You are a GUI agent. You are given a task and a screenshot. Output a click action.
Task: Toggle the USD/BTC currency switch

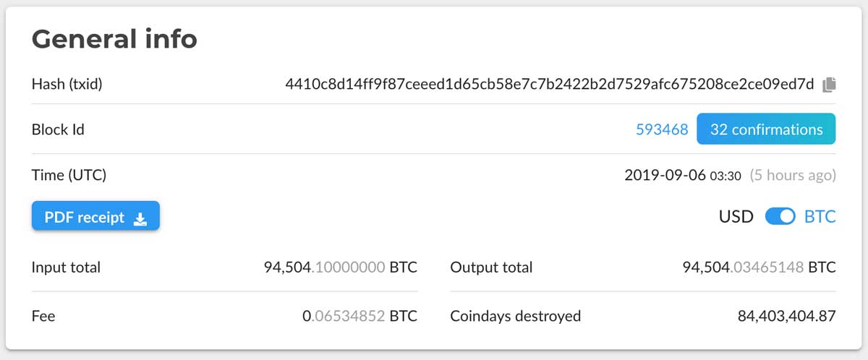tap(780, 216)
